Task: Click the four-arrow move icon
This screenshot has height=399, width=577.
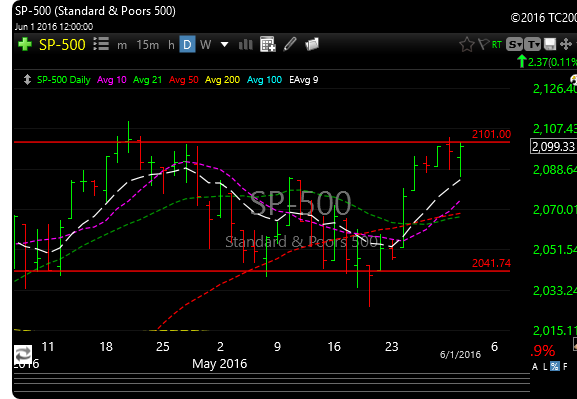Action: coord(566,45)
